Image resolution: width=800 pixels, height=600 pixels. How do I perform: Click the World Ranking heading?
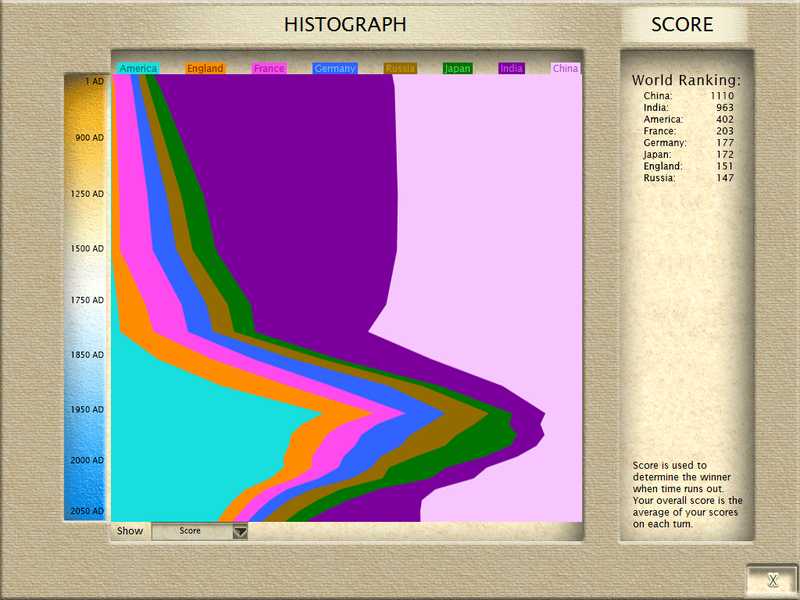point(686,80)
